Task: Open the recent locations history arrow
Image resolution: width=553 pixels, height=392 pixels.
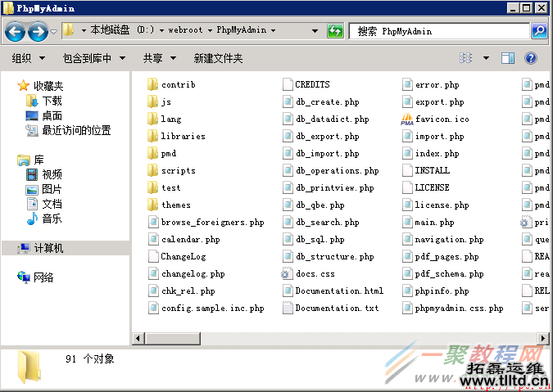Action: coord(53,32)
